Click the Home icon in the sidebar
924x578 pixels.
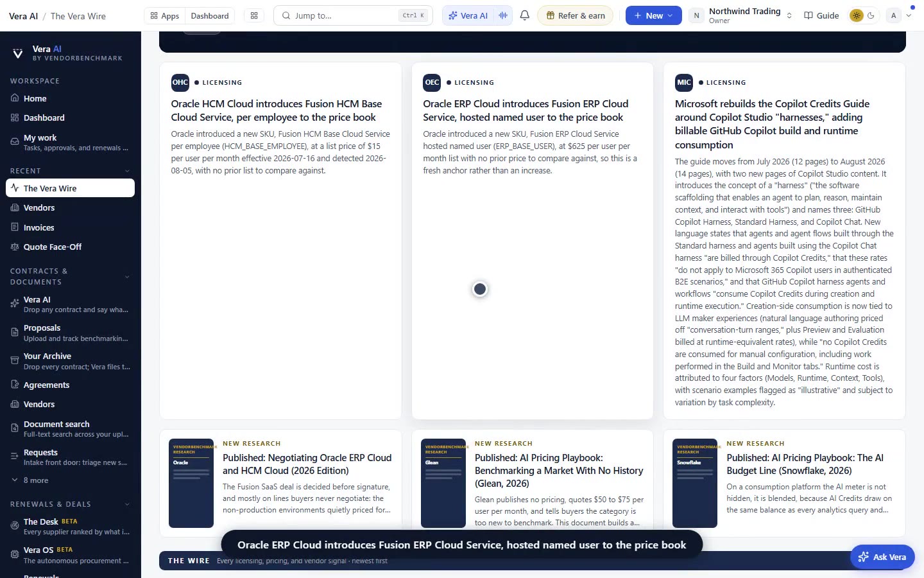pos(15,98)
